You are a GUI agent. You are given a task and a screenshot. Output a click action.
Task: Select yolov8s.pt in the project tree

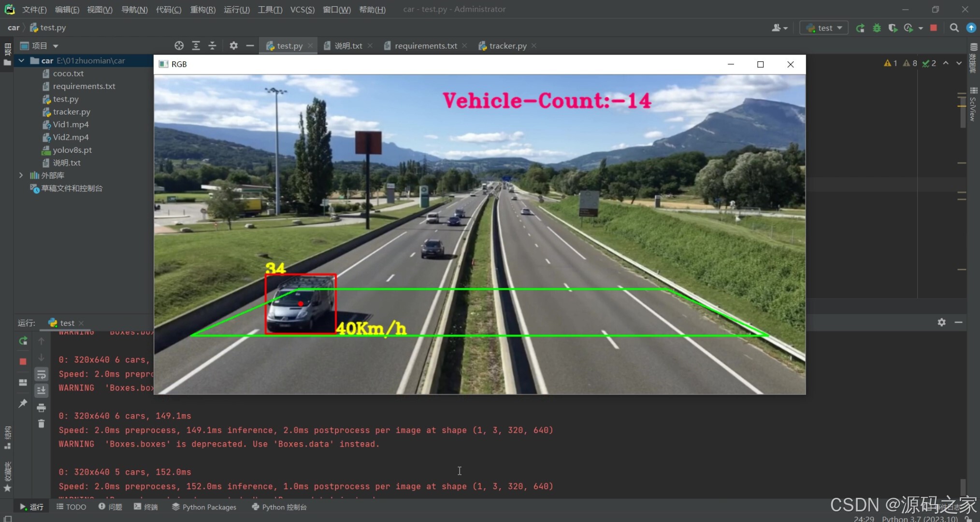point(72,150)
